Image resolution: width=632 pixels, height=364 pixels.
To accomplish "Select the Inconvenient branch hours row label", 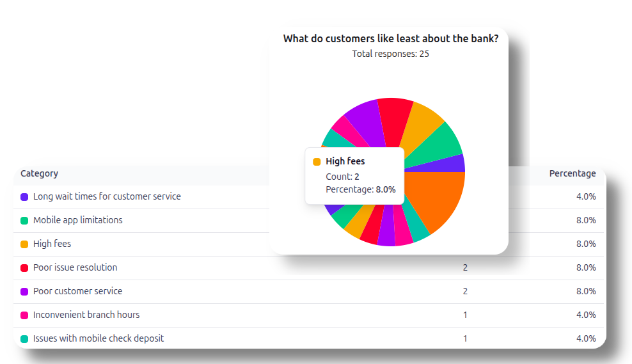I will pos(86,315).
